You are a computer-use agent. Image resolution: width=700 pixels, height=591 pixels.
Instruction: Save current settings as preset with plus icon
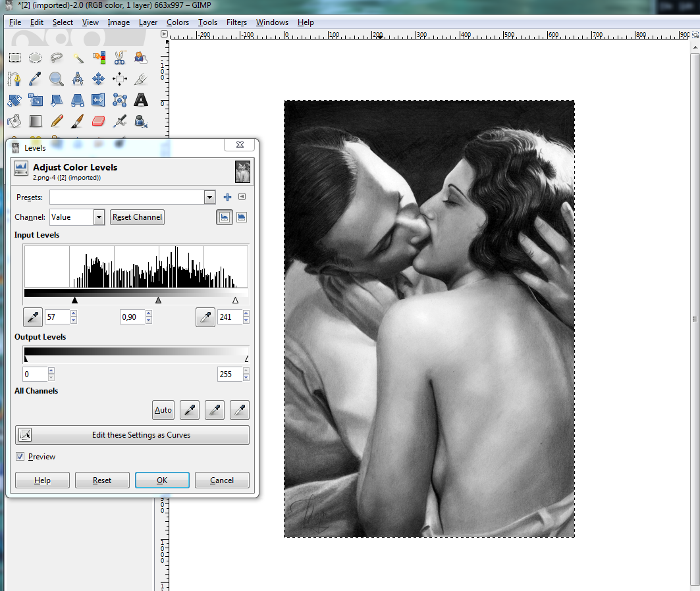pyautogui.click(x=228, y=197)
